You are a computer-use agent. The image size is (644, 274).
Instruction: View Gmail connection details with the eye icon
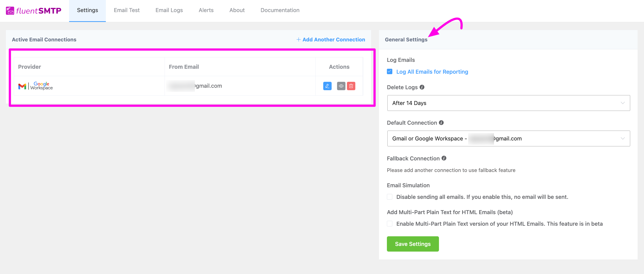(x=341, y=86)
